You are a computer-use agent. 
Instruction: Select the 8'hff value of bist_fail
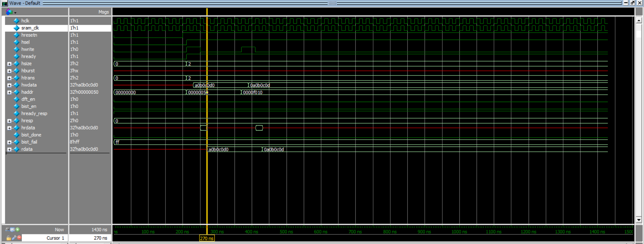point(75,142)
